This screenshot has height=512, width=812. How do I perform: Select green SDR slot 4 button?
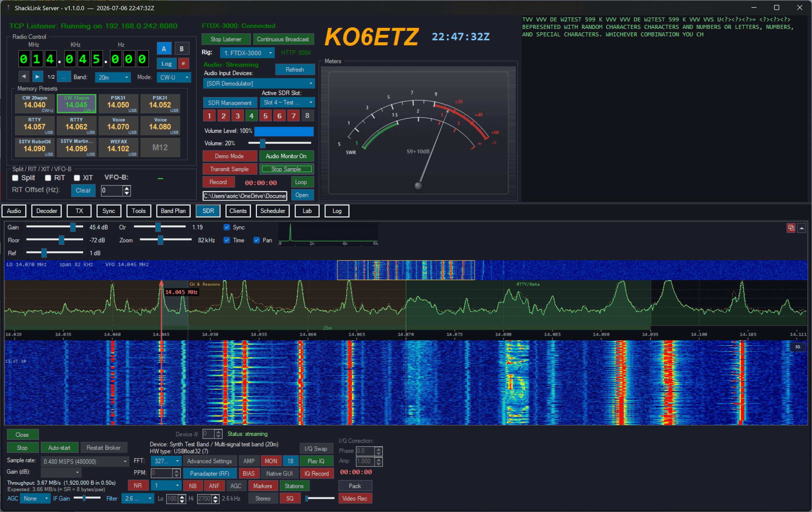(x=251, y=116)
